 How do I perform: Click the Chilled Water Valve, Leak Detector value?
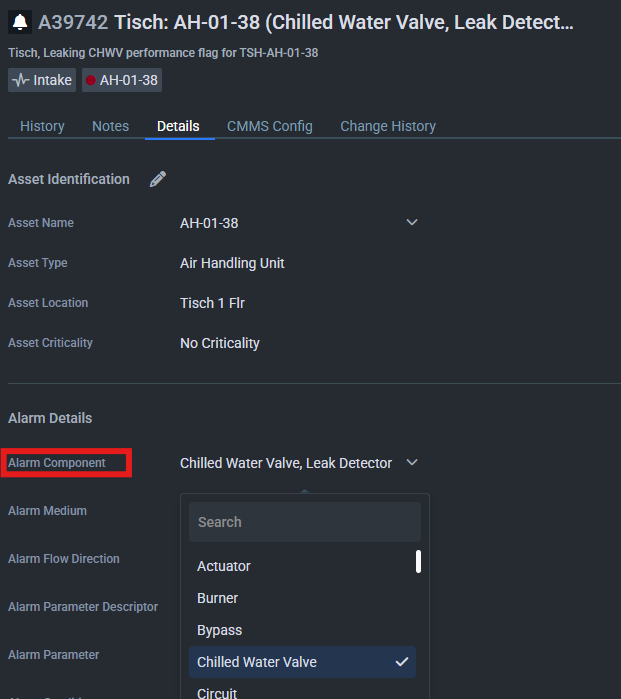coord(285,463)
